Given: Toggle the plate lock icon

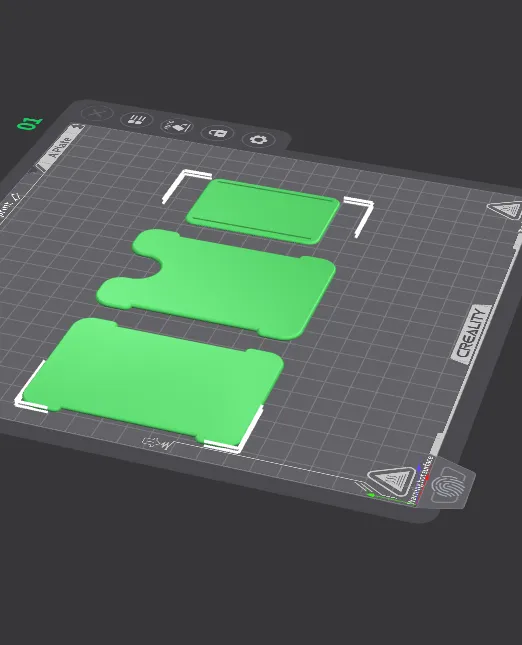Looking at the screenshot, I should tap(217, 133).
